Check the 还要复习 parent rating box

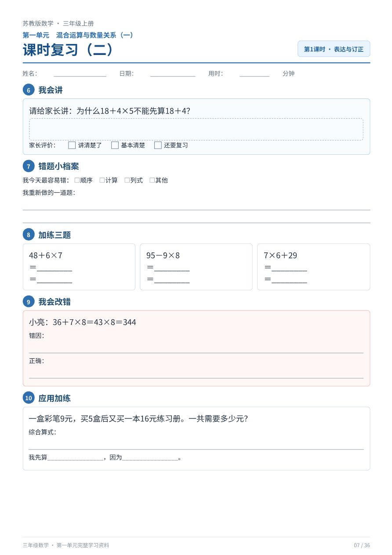(x=158, y=145)
